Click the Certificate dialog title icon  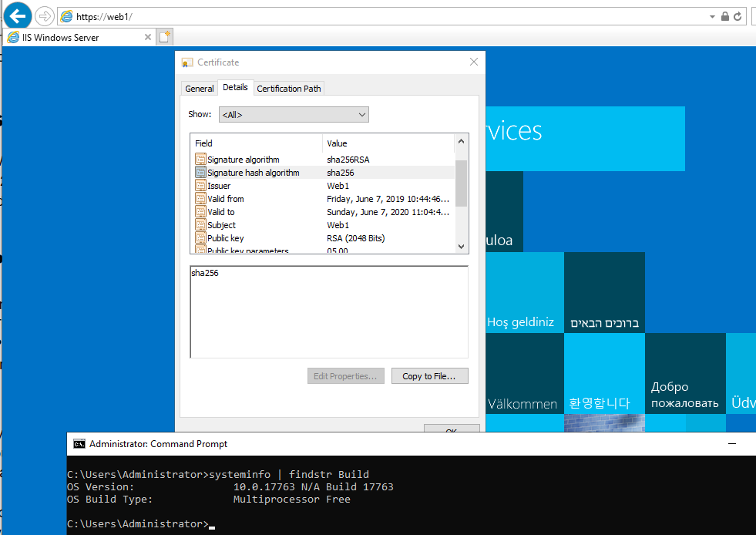(x=187, y=62)
